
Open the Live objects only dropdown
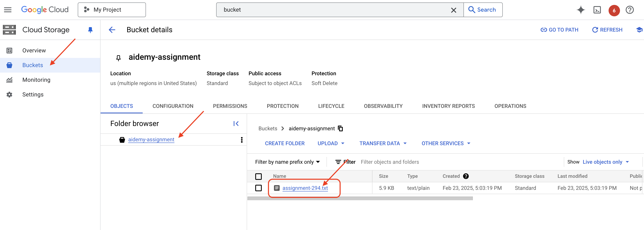[x=605, y=162]
